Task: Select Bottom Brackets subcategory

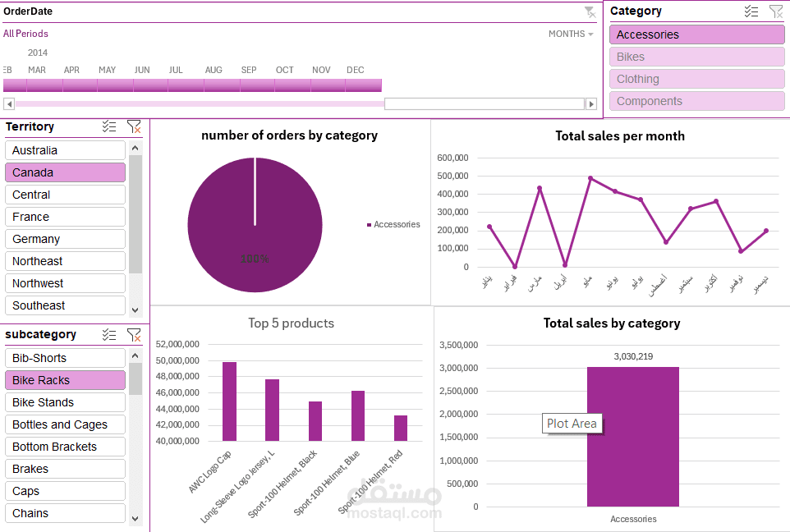Action: [x=65, y=447]
